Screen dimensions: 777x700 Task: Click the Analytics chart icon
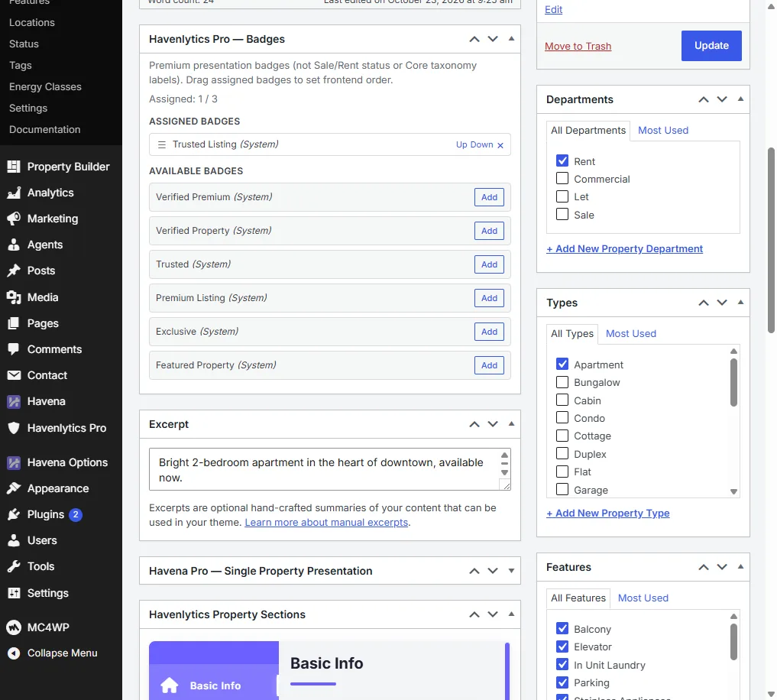pyautogui.click(x=14, y=193)
